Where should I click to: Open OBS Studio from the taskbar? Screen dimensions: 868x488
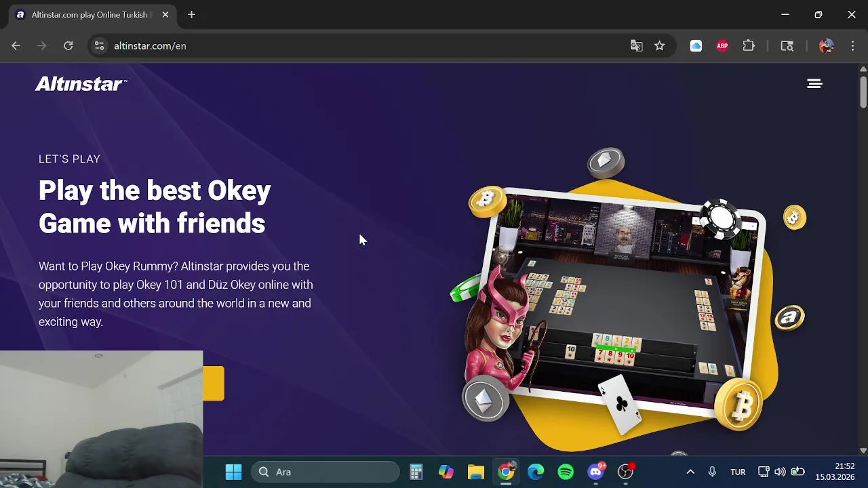(x=626, y=472)
